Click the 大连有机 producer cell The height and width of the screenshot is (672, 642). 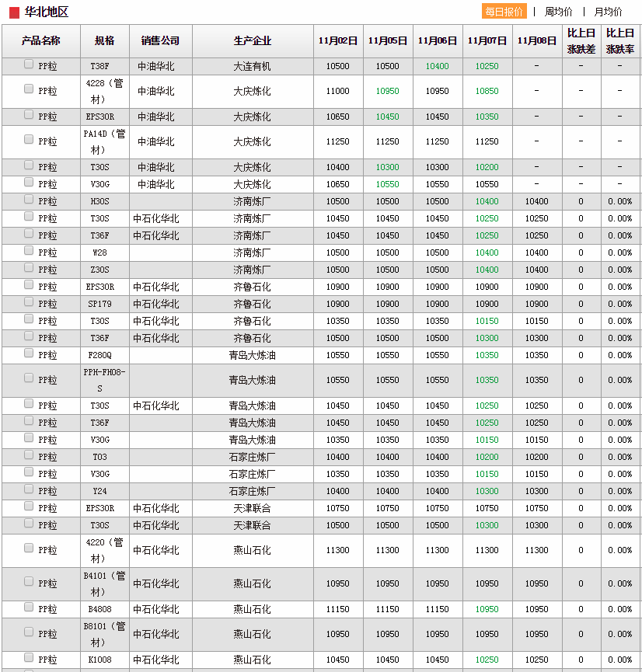(x=253, y=67)
